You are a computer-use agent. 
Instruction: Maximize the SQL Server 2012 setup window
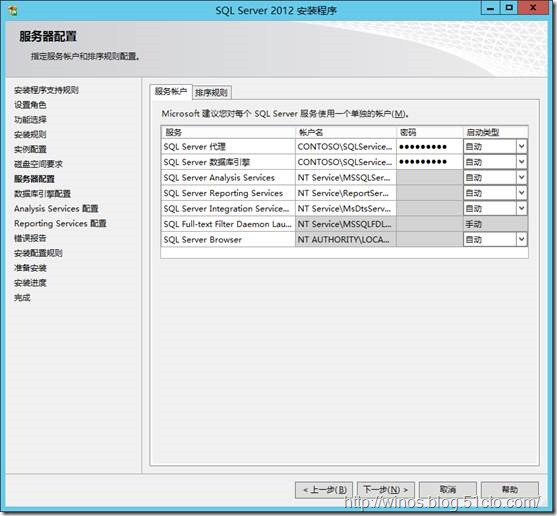(x=509, y=8)
